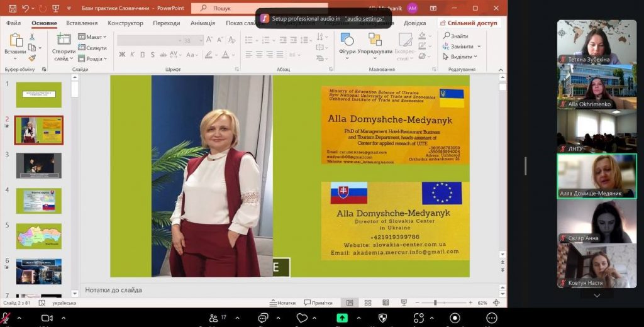Open the Вставлення (Insert) ribbon tab

pos(82,23)
